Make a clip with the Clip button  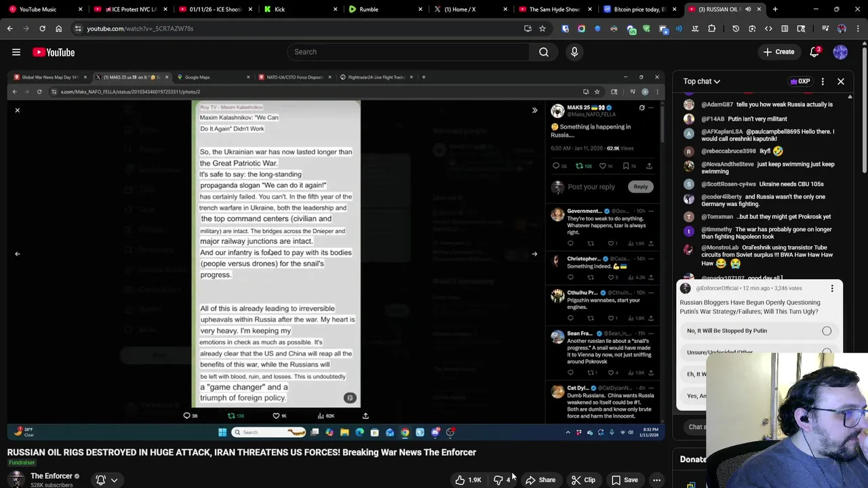tap(583, 480)
